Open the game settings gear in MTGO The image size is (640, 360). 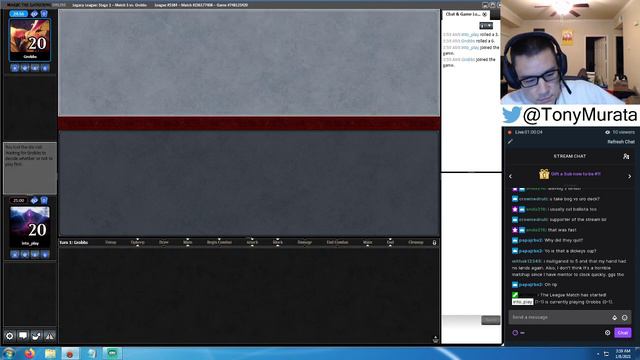[9, 336]
